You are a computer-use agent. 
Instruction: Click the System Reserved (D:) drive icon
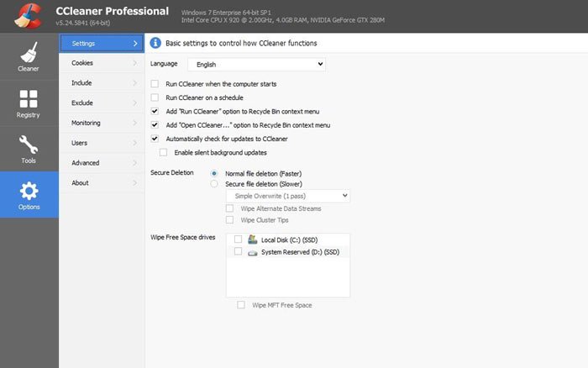coord(253,253)
